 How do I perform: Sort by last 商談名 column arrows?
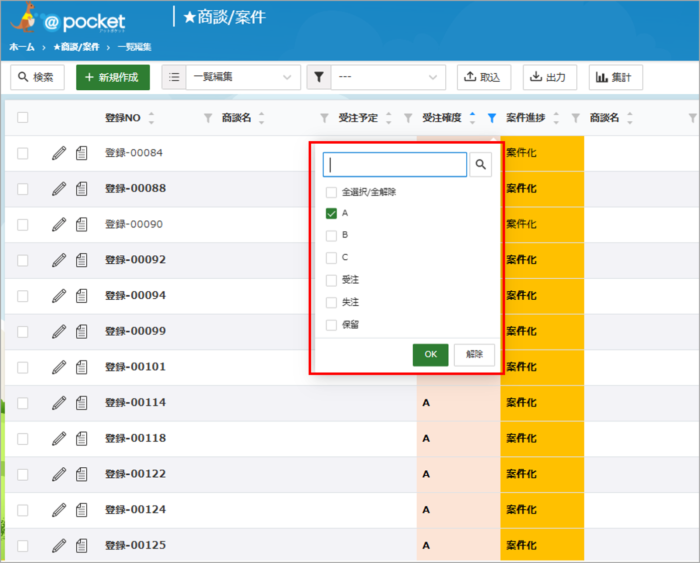coord(630,118)
